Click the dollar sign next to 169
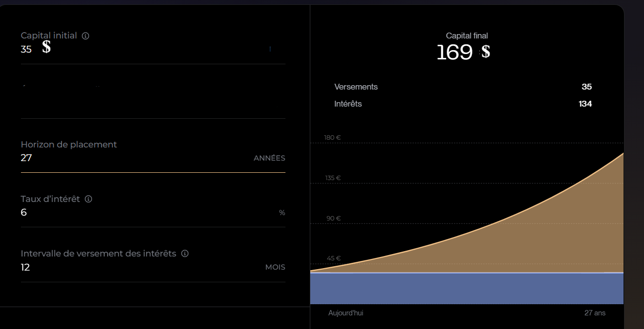The height and width of the screenshot is (329, 644). [485, 52]
